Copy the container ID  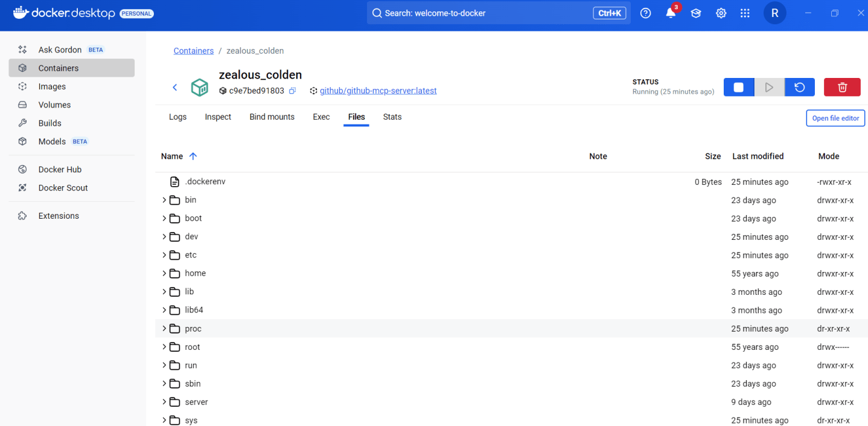(292, 90)
